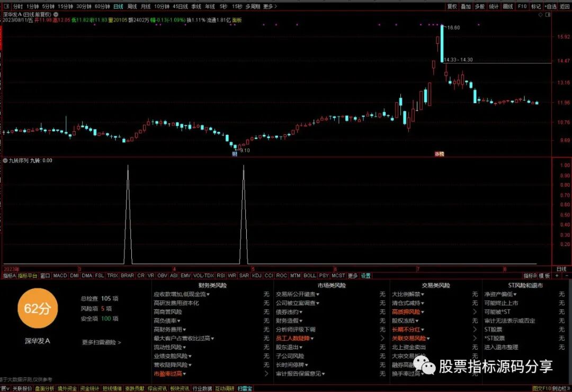Viewport: 572px width, 392px height.
Task: Open the F10 company info
Action: pyautogui.click(x=522, y=6)
